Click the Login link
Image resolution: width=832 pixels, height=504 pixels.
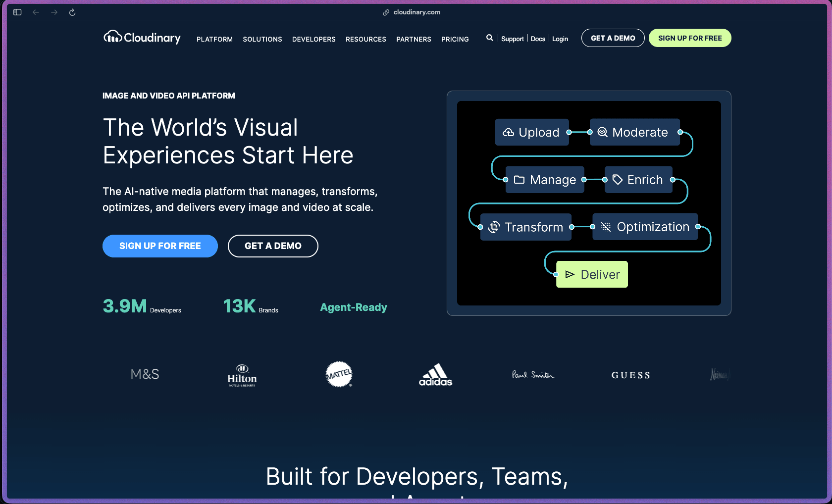(560, 39)
